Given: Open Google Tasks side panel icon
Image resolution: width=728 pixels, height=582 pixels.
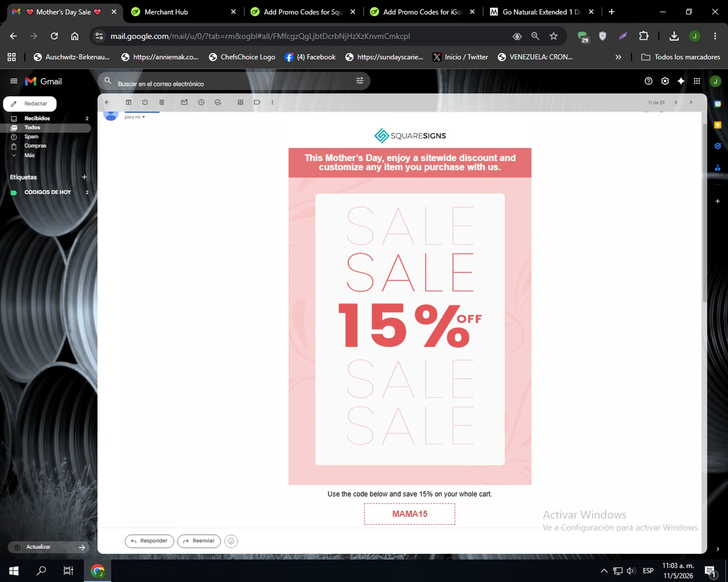Looking at the screenshot, I should (x=717, y=146).
